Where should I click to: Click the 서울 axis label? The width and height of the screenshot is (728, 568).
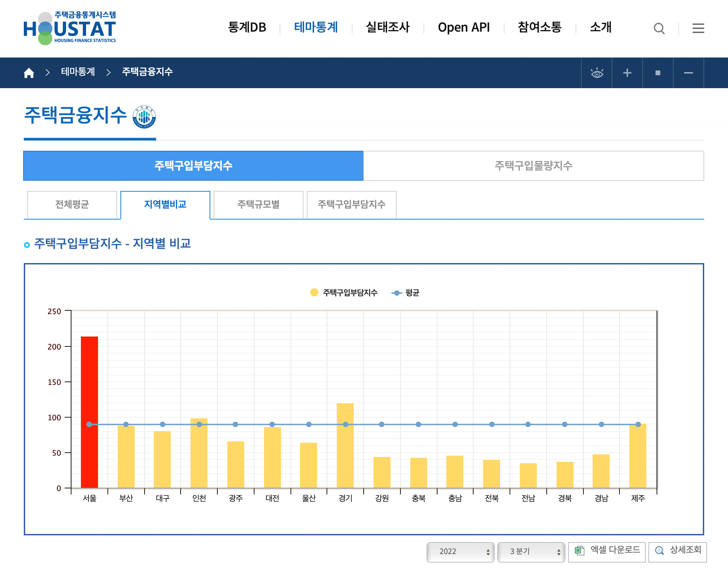(x=89, y=498)
